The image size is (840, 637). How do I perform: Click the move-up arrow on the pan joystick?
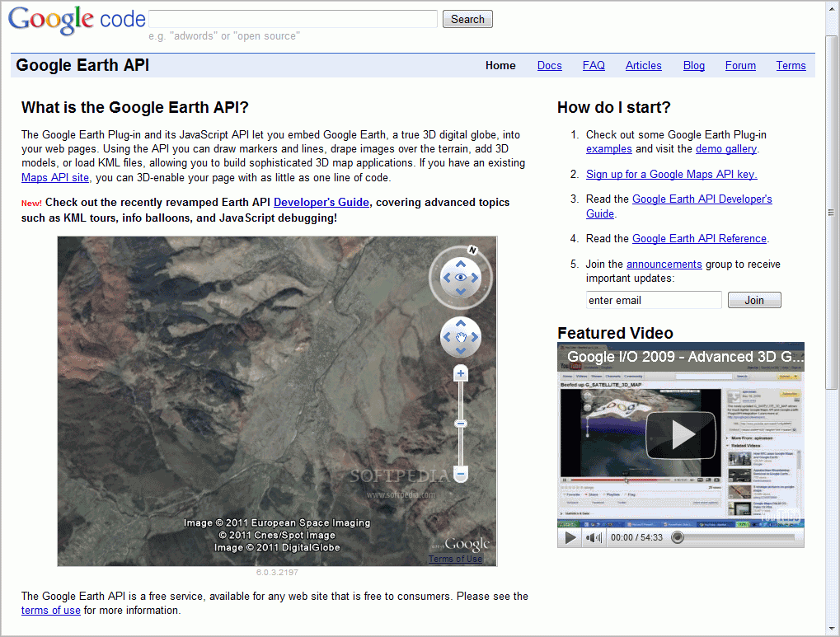click(461, 323)
